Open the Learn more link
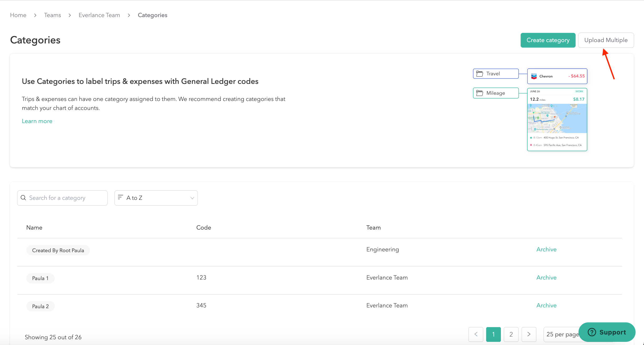This screenshot has height=345, width=644. point(37,121)
